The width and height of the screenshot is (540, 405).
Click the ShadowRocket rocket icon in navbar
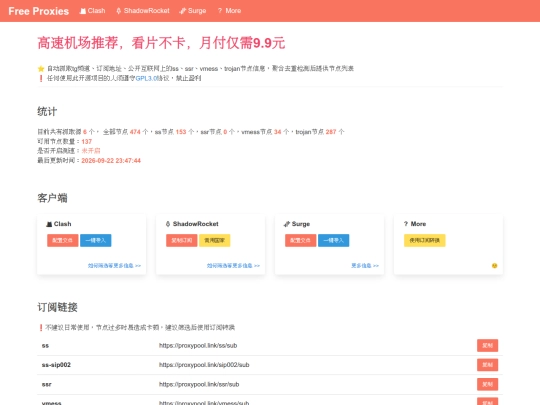[x=118, y=11]
